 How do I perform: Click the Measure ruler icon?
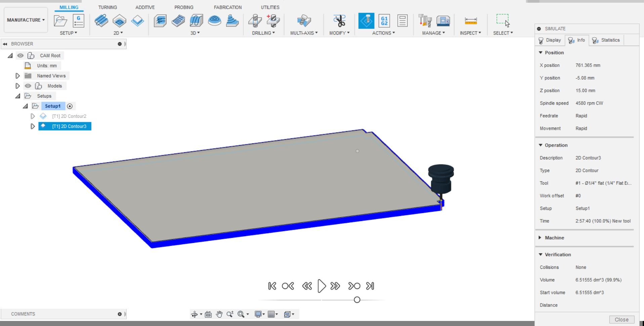(471, 21)
